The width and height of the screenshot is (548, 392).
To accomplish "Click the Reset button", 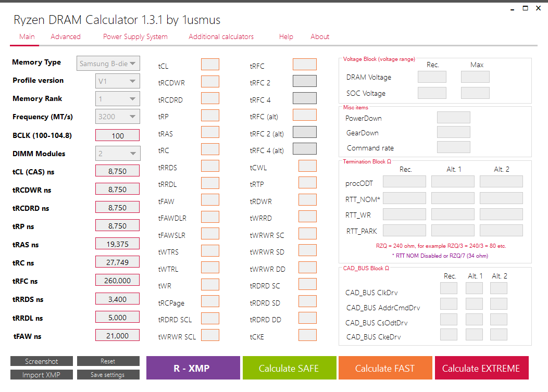I will pos(108,361).
